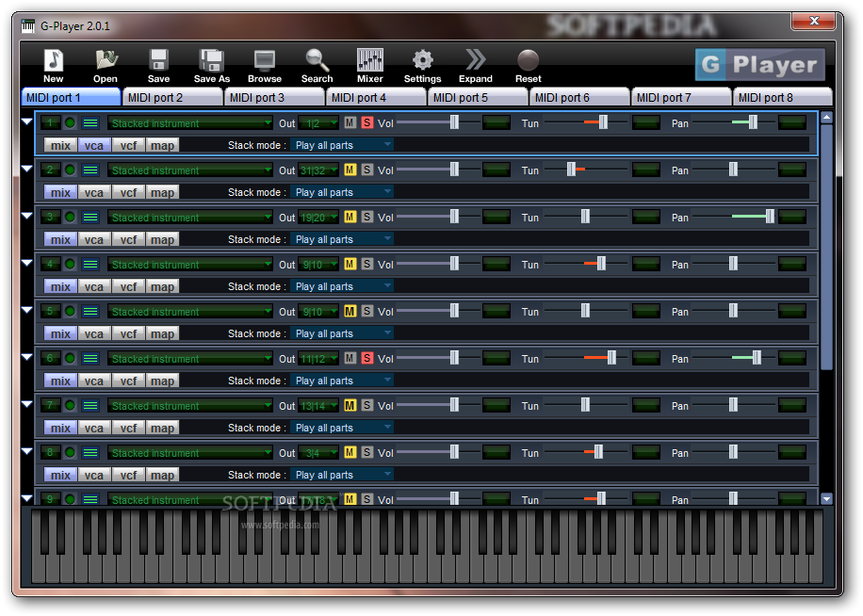Image resolution: width=863 pixels, height=616 pixels.
Task: Click the channel number 5 field
Action: [50, 312]
